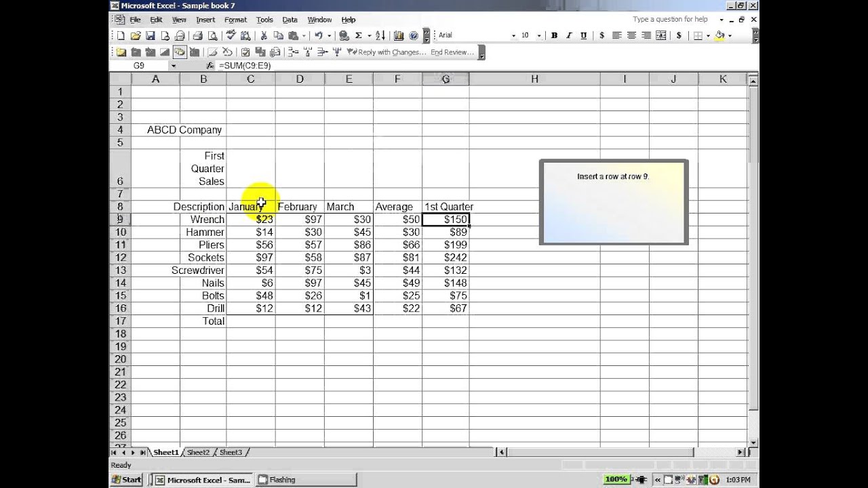Open Print Preview from the standard toolbar
This screenshot has width=868, height=488.
click(212, 36)
